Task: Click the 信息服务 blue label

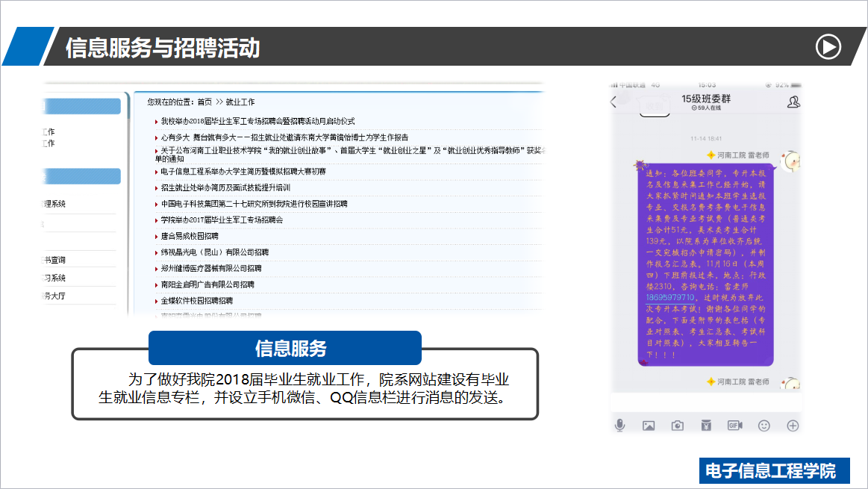Action: click(285, 348)
